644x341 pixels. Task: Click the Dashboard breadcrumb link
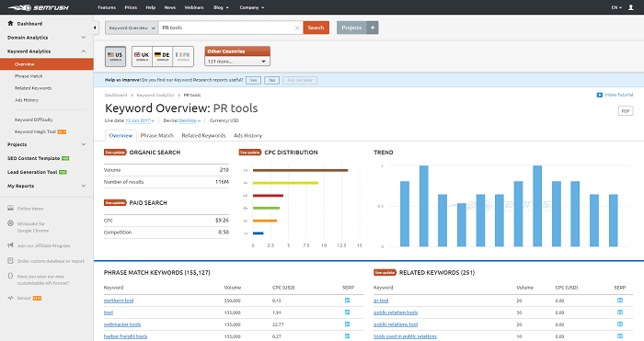pyautogui.click(x=116, y=95)
